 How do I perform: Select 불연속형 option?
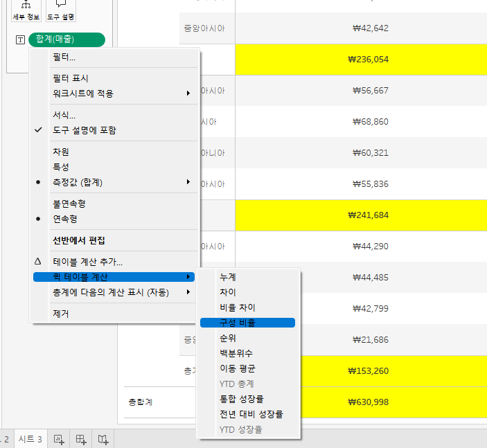pyautogui.click(x=115, y=204)
